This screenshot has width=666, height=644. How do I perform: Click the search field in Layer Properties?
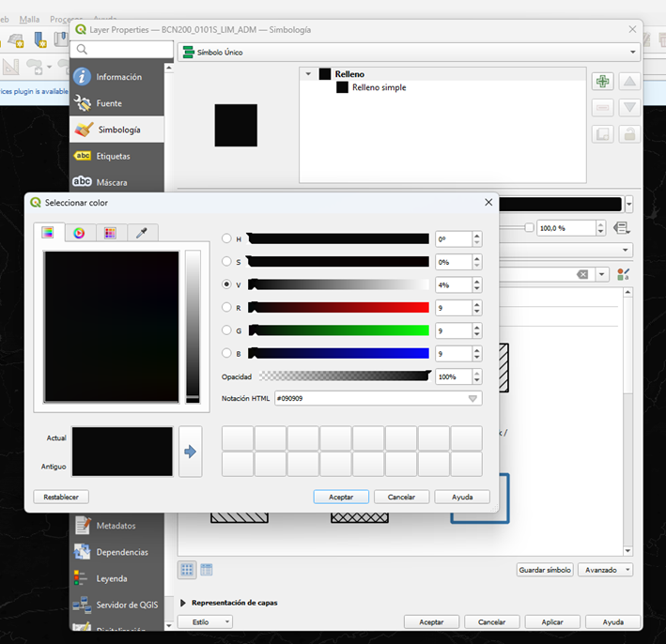click(122, 50)
